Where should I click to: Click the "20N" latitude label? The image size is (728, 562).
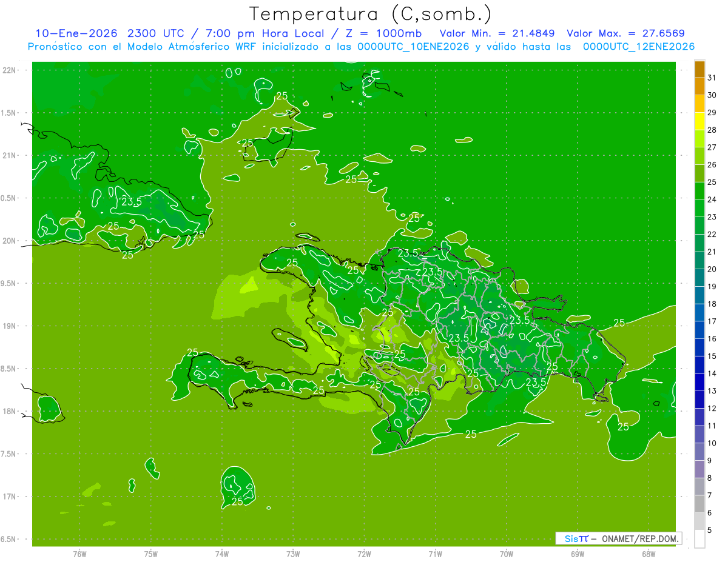pyautogui.click(x=10, y=241)
